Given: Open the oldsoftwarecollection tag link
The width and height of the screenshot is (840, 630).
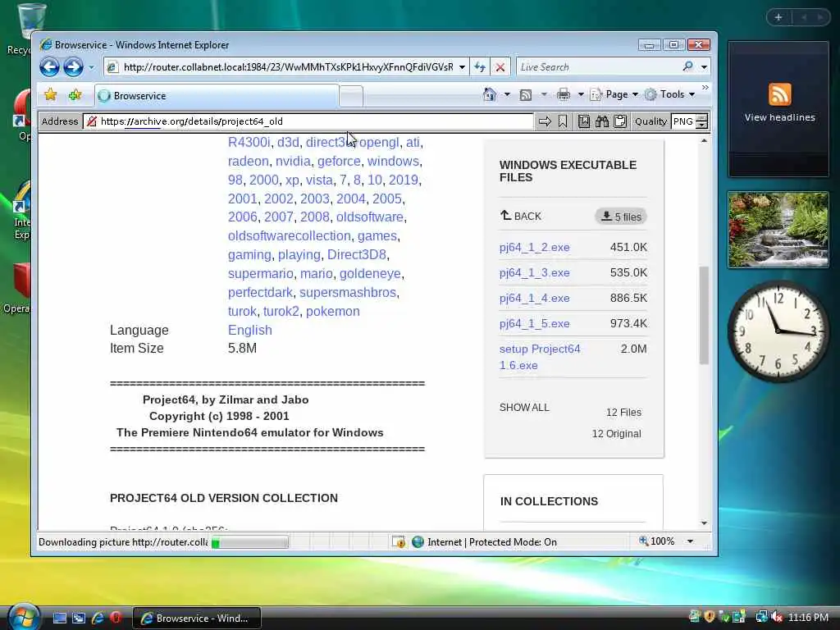Looking at the screenshot, I should click(290, 235).
